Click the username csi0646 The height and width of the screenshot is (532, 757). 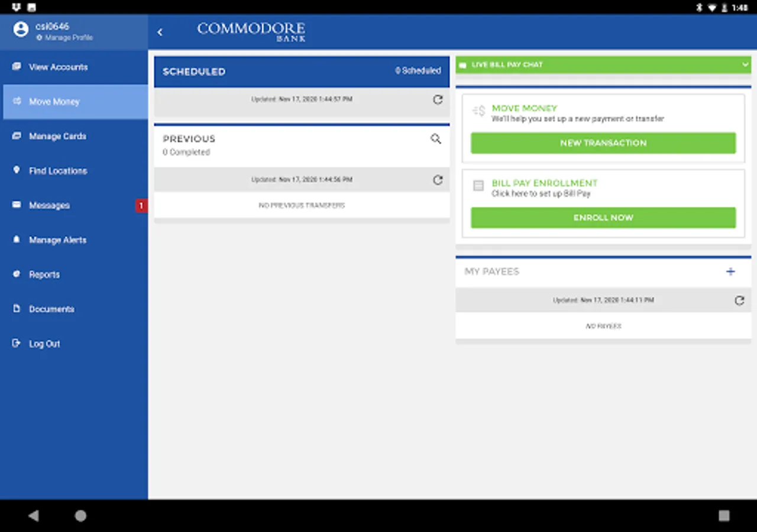pyautogui.click(x=52, y=27)
